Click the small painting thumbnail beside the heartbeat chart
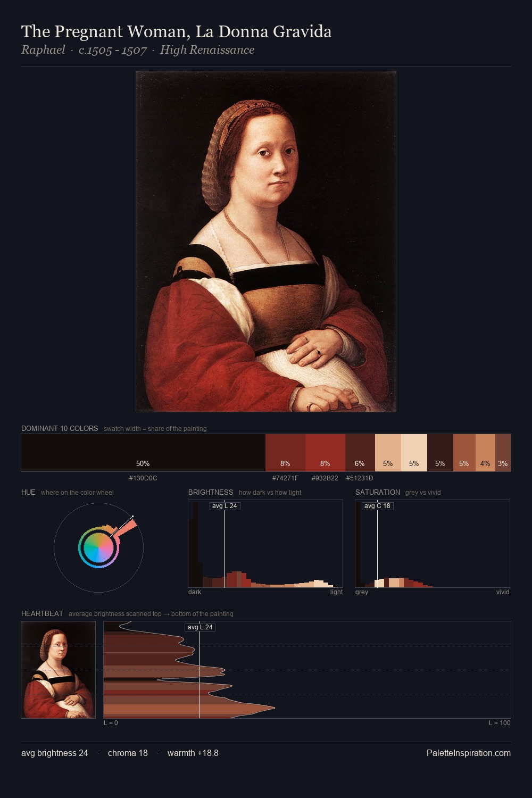Screen dimensions: 532x798 [59, 670]
